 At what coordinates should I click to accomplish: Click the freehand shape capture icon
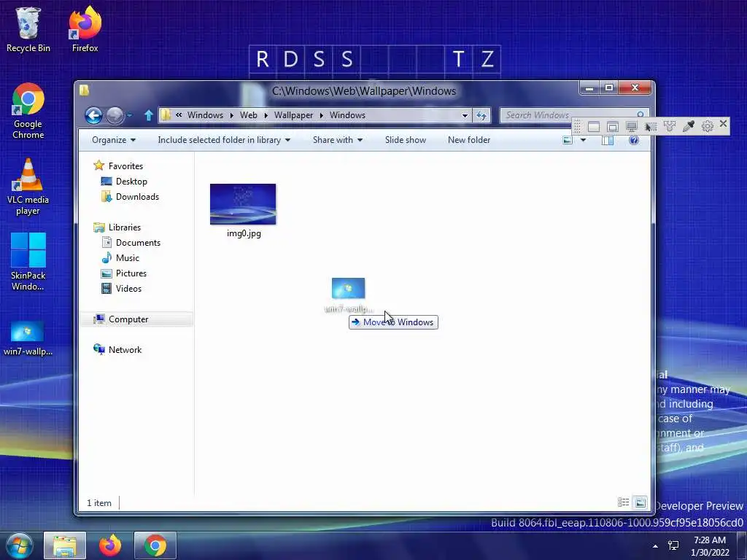click(x=670, y=126)
